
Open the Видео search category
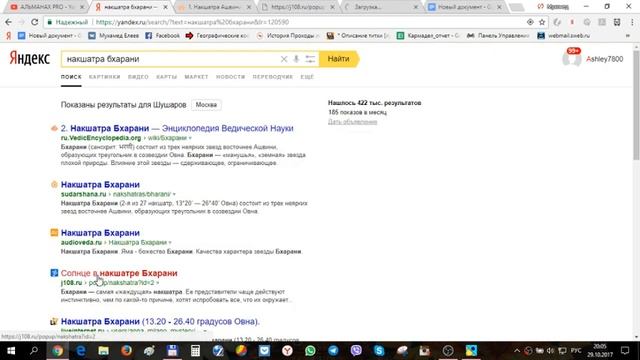click(138, 77)
